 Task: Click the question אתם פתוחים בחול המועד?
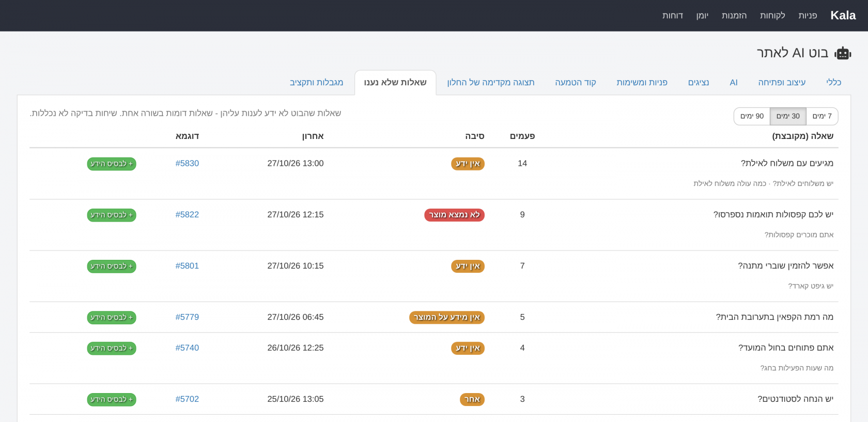(x=786, y=348)
